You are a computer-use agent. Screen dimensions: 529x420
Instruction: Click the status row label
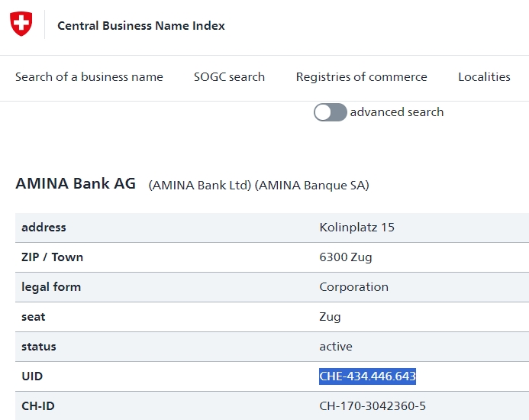(x=38, y=347)
